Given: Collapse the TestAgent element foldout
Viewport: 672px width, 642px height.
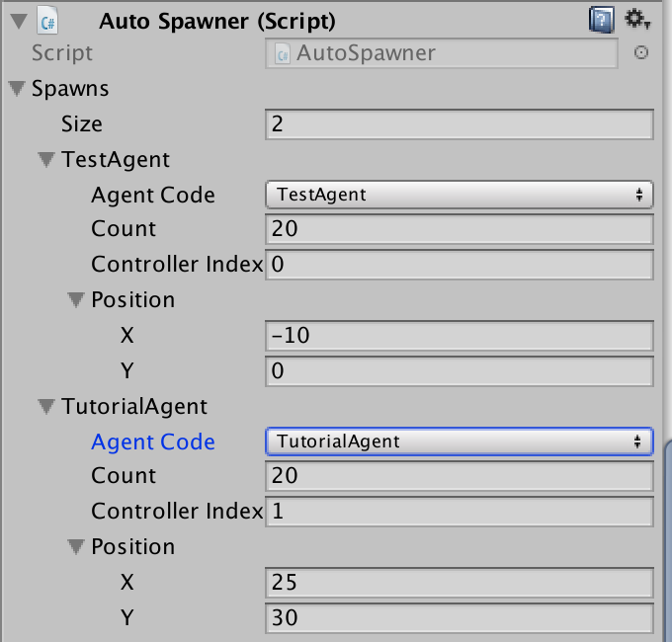Looking at the screenshot, I should 45,160.
